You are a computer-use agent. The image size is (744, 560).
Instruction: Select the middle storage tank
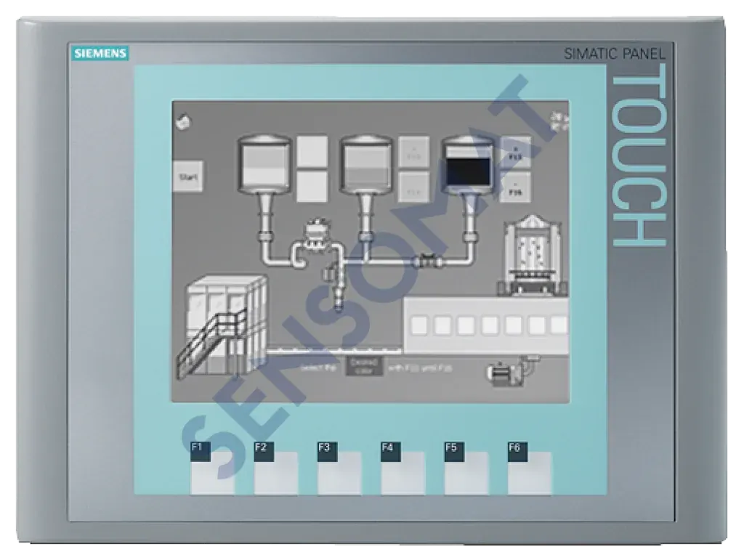coord(366,165)
